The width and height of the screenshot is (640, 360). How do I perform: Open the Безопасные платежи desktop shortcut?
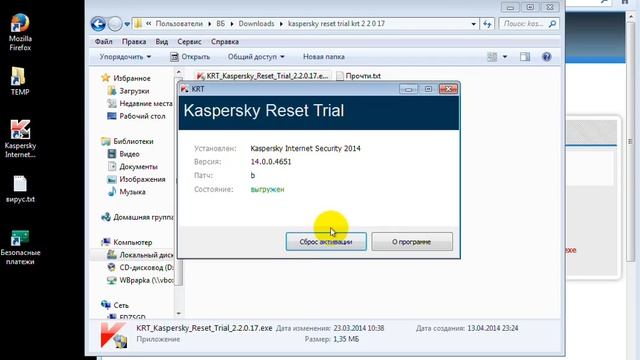(x=20, y=248)
